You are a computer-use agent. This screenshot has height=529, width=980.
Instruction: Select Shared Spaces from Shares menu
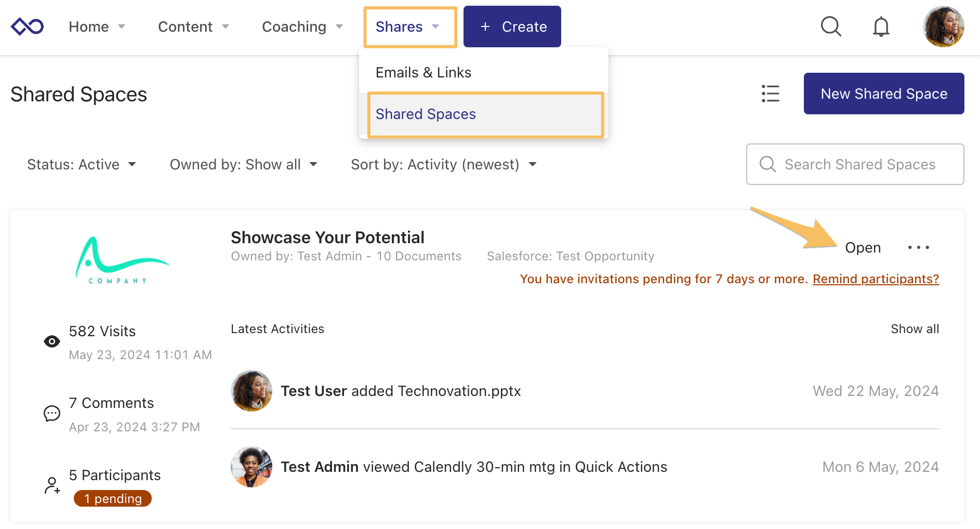coord(426,114)
